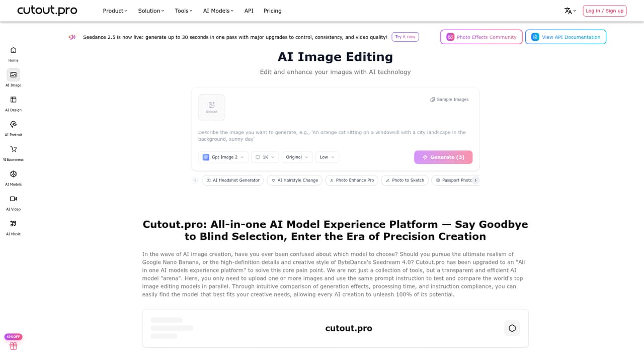Select AI Headshot Generator chip
This screenshot has height=362, width=644.
(x=233, y=180)
